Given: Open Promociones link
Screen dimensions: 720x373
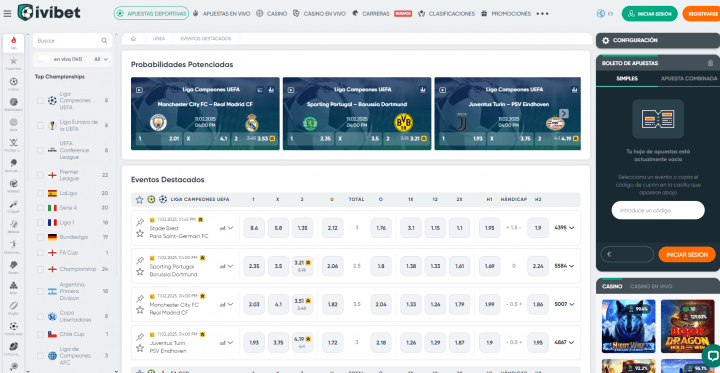Looking at the screenshot, I should click(506, 14).
